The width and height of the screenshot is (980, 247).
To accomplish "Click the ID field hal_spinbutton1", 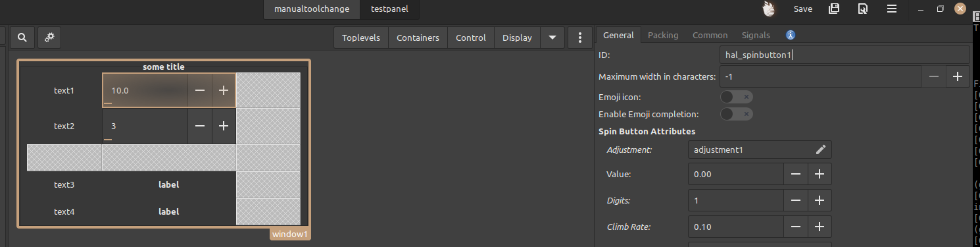I will pos(845,55).
